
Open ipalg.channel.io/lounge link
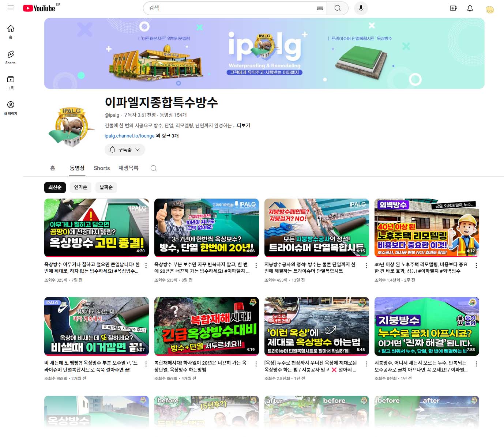pos(129,136)
